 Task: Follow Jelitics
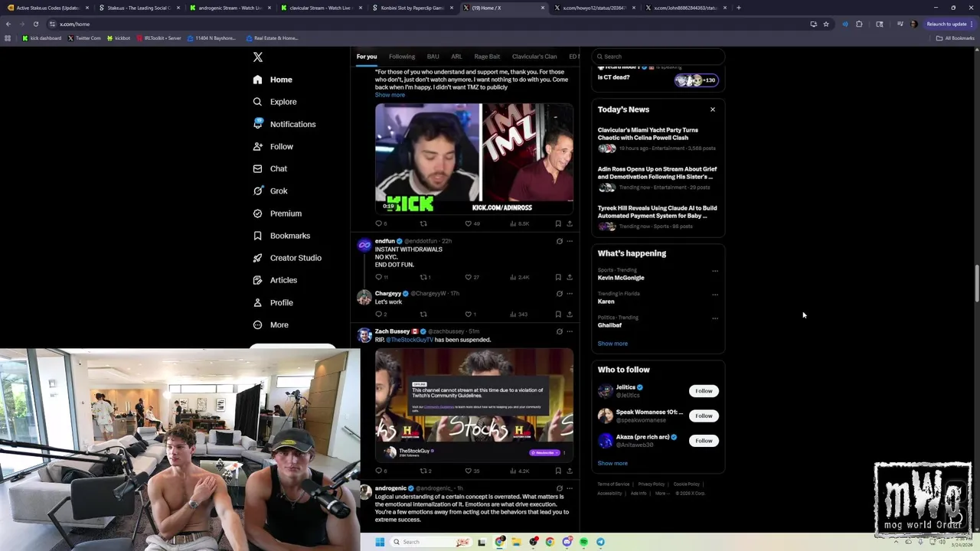coord(704,391)
